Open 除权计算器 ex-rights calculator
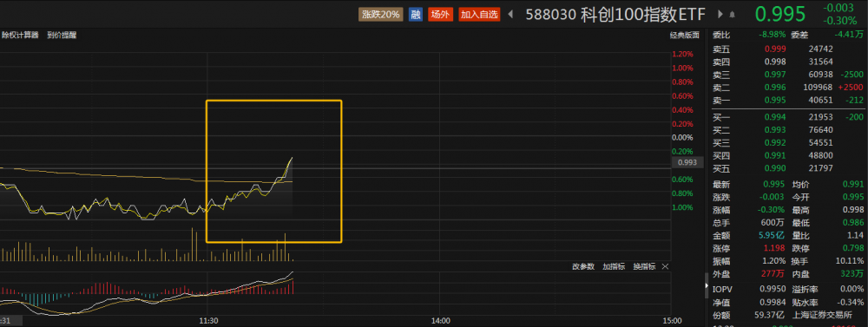 pos(20,35)
